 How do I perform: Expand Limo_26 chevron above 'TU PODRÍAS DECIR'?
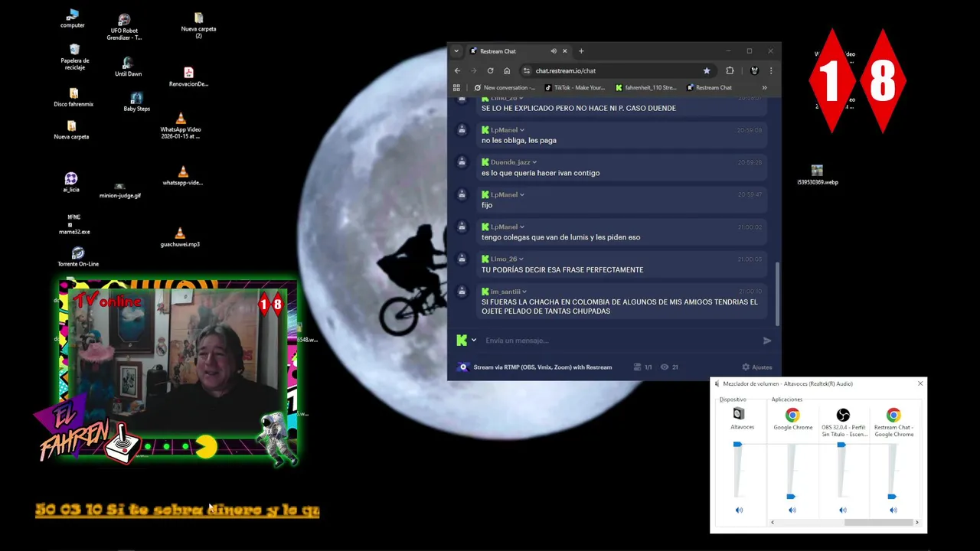point(521,259)
